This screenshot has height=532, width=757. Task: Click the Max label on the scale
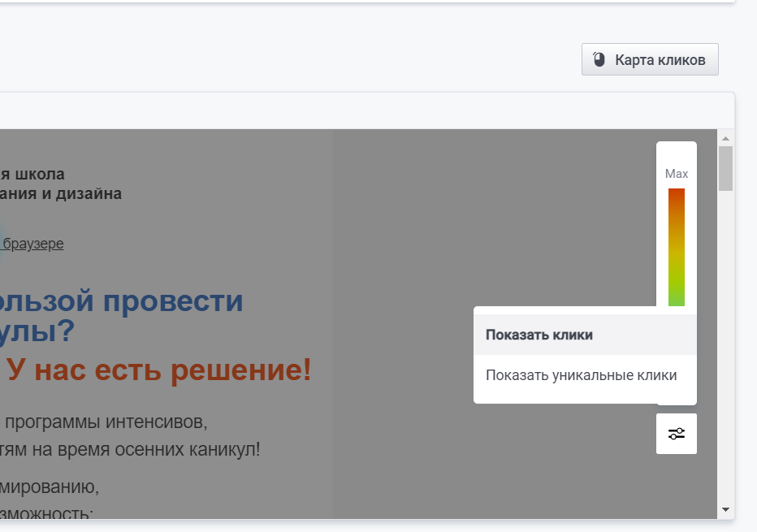[677, 174]
